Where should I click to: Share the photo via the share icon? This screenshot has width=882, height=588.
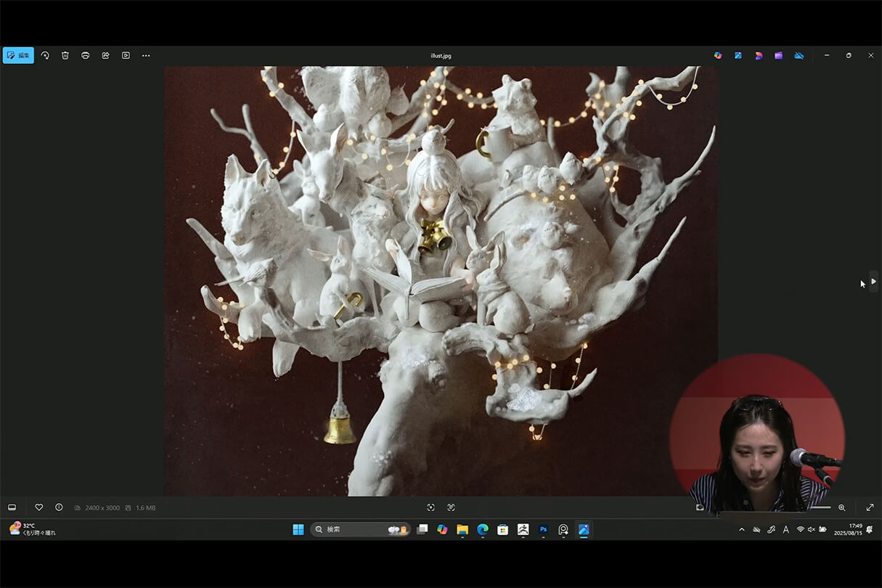(105, 55)
